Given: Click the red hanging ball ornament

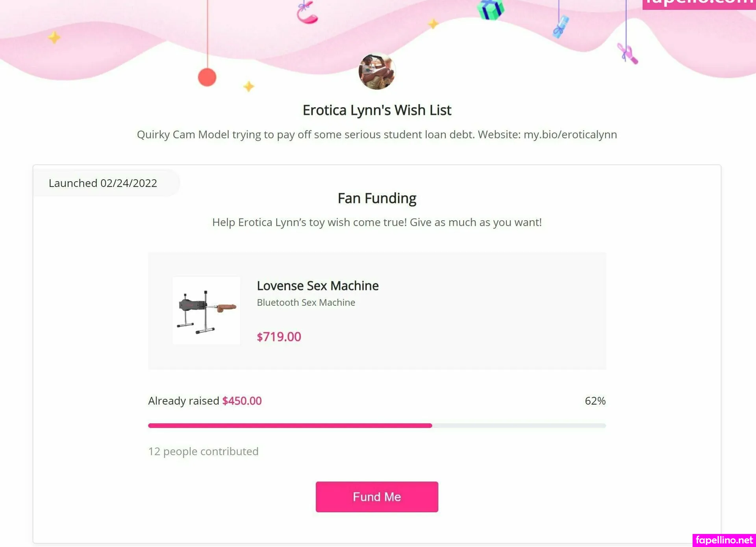Looking at the screenshot, I should tap(207, 77).
